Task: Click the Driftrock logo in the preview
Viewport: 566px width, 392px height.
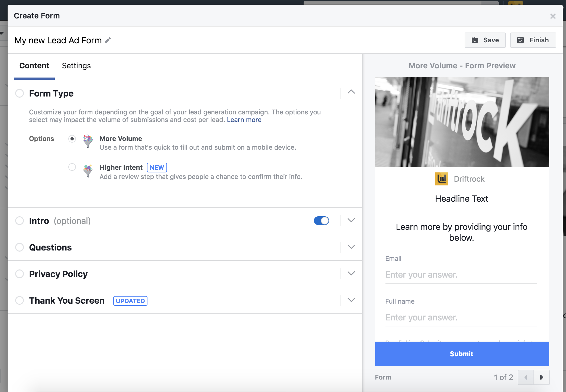Action: point(442,179)
